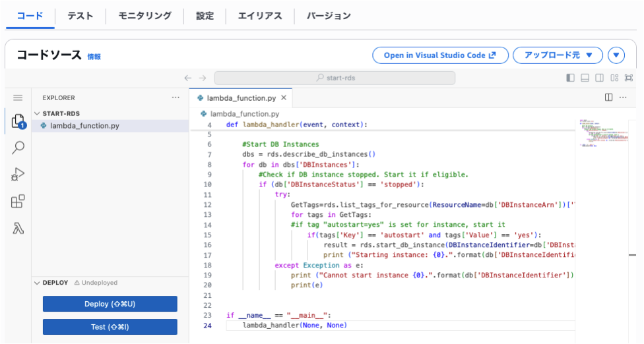This screenshot has height=344, width=644.
Task: Switch to the バージョン tab
Action: 329,16
